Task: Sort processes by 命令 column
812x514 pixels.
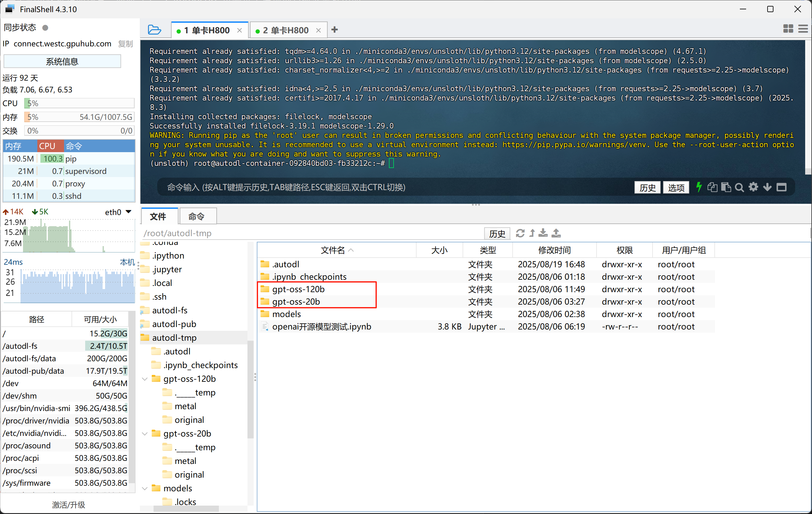Action: click(x=99, y=146)
